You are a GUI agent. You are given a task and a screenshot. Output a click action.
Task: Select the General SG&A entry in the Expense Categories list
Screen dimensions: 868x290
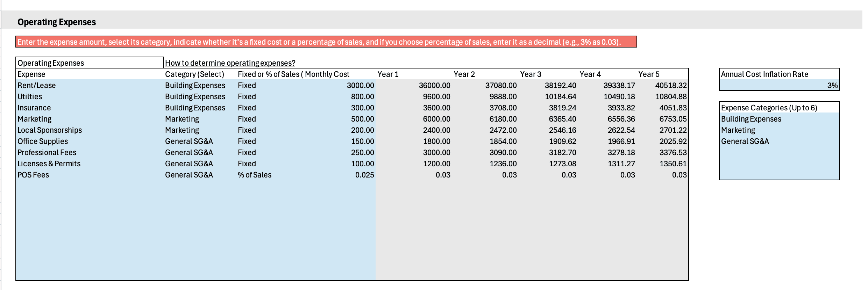pyautogui.click(x=745, y=141)
